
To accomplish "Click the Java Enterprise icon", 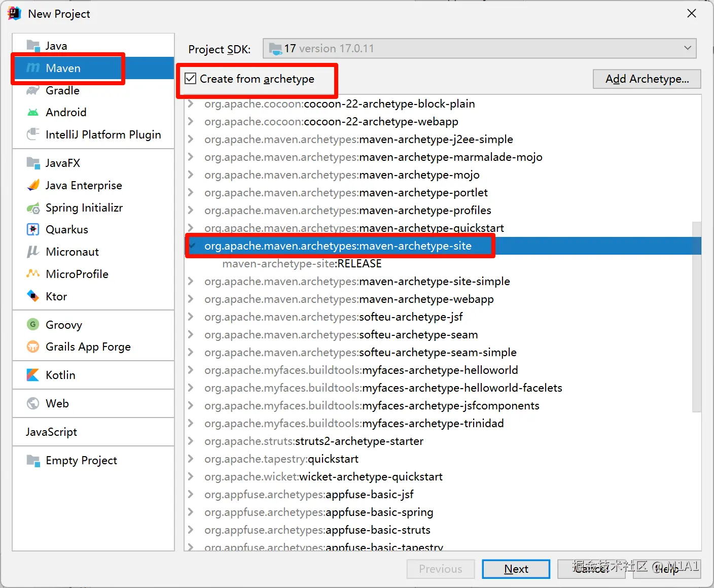I will pos(33,185).
